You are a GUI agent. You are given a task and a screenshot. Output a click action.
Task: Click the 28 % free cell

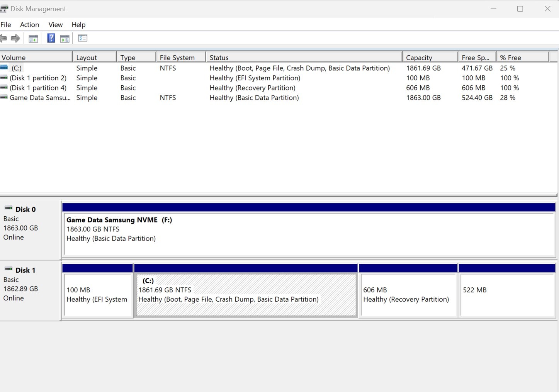508,98
